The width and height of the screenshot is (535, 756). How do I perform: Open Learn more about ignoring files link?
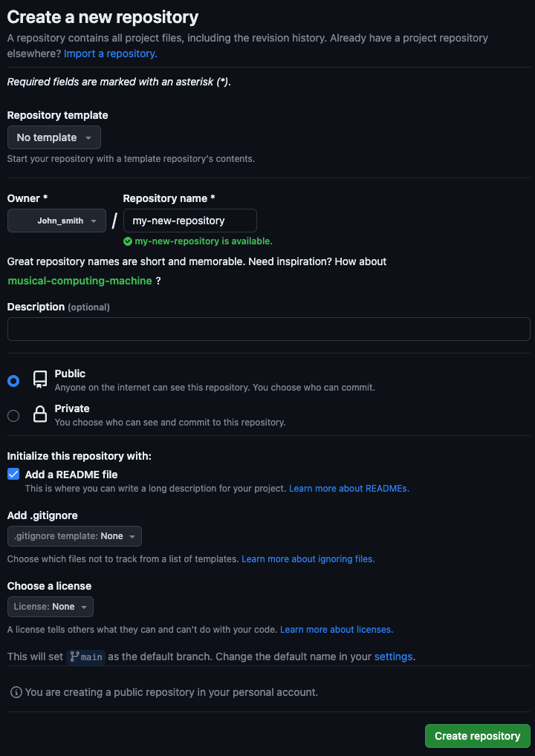point(308,558)
